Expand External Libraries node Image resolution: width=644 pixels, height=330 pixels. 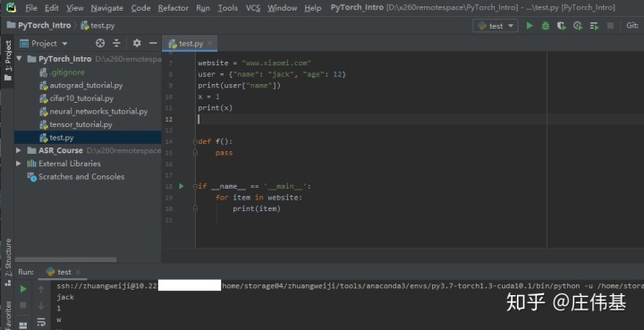19,164
